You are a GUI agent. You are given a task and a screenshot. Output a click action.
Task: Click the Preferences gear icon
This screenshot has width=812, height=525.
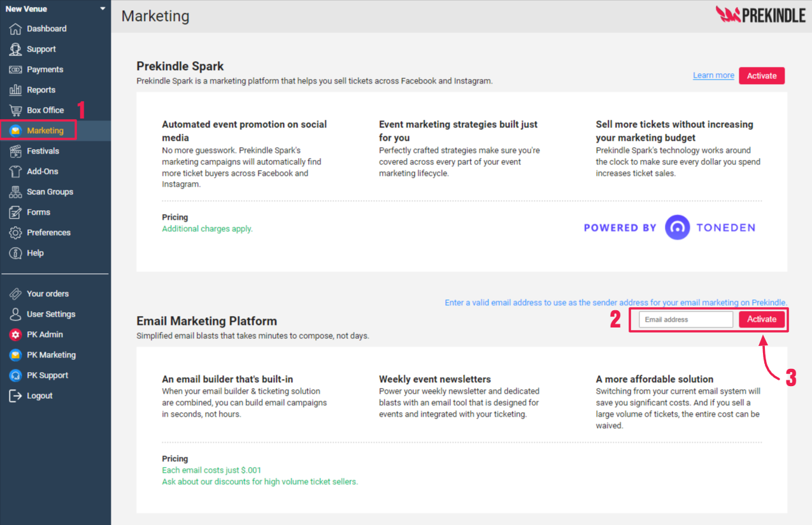tap(15, 233)
